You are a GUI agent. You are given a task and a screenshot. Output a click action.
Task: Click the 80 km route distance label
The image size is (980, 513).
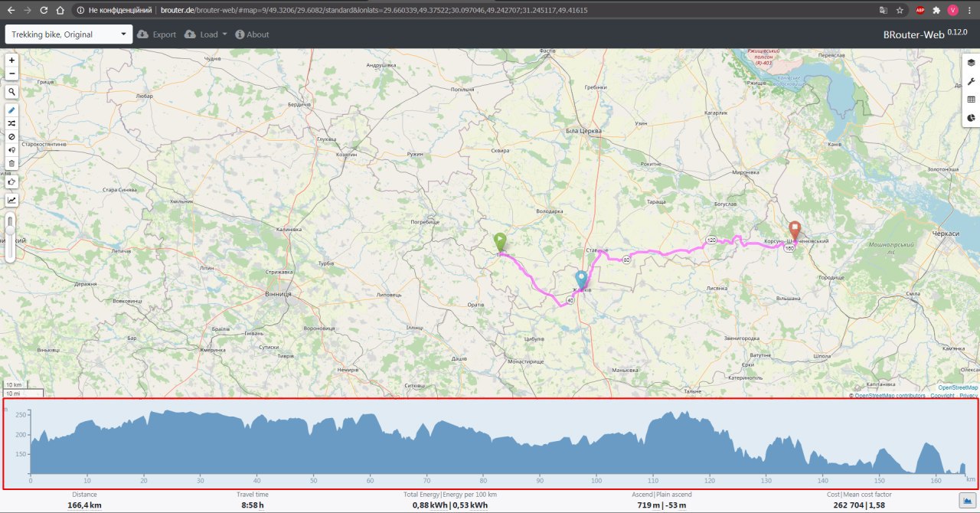coord(626,260)
